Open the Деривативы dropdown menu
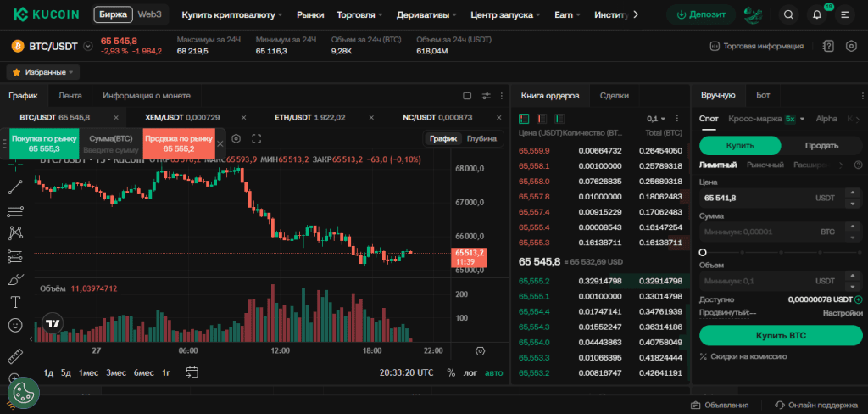This screenshot has height=414, width=868. pyautogui.click(x=427, y=15)
